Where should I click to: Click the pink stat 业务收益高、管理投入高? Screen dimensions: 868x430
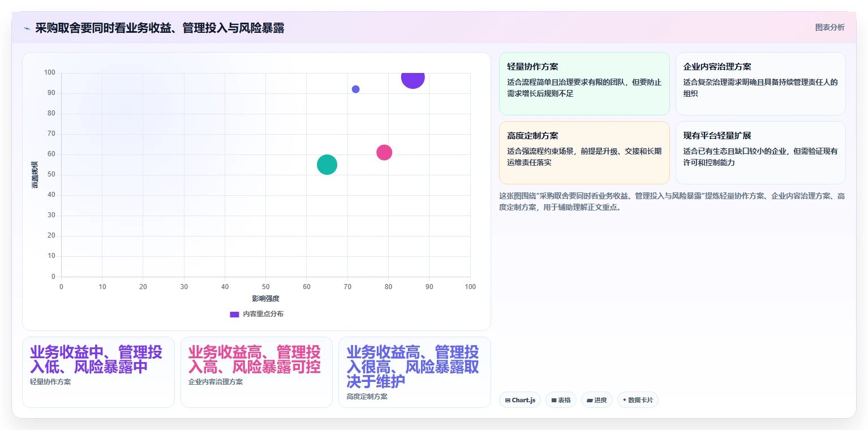pyautogui.click(x=255, y=359)
